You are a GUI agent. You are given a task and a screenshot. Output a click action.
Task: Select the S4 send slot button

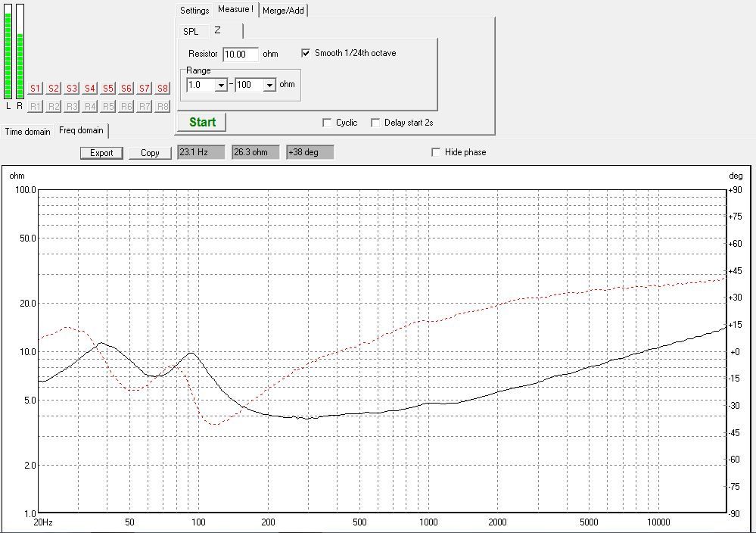90,89
